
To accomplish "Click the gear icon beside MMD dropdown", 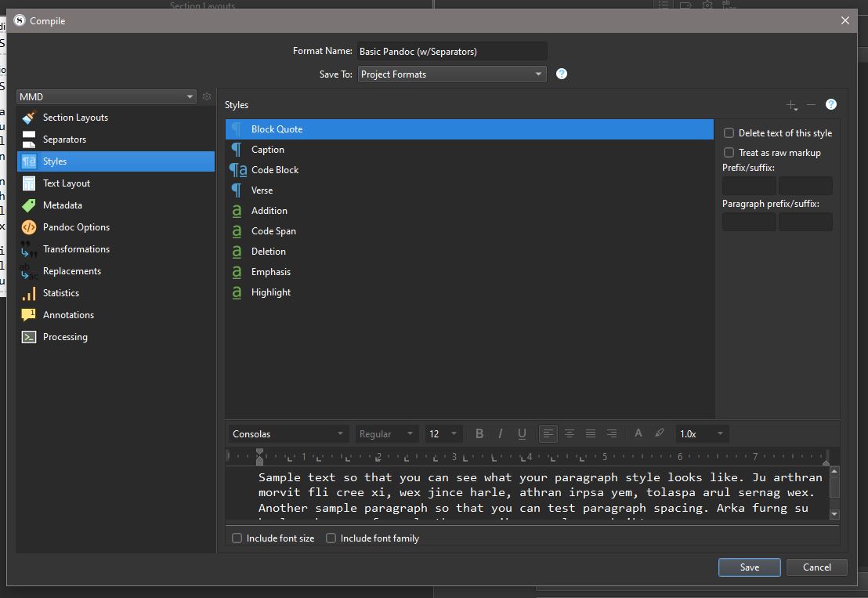I will 207,96.
